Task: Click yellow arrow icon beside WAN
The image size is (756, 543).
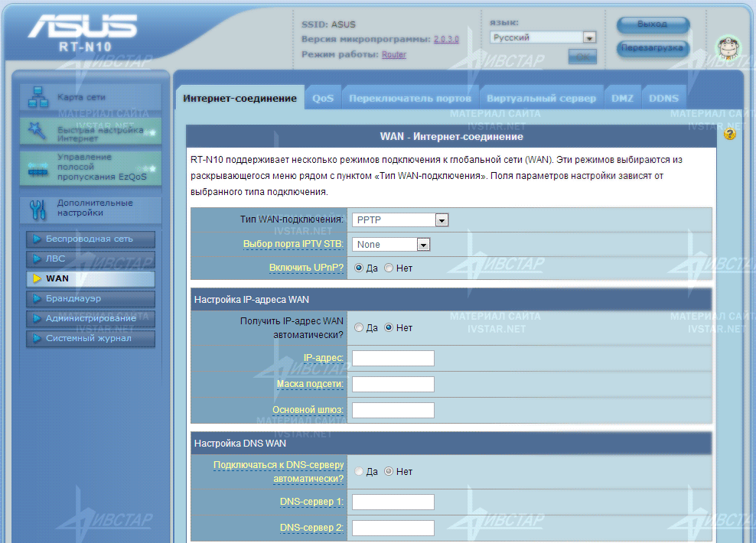Action: pos(36,278)
